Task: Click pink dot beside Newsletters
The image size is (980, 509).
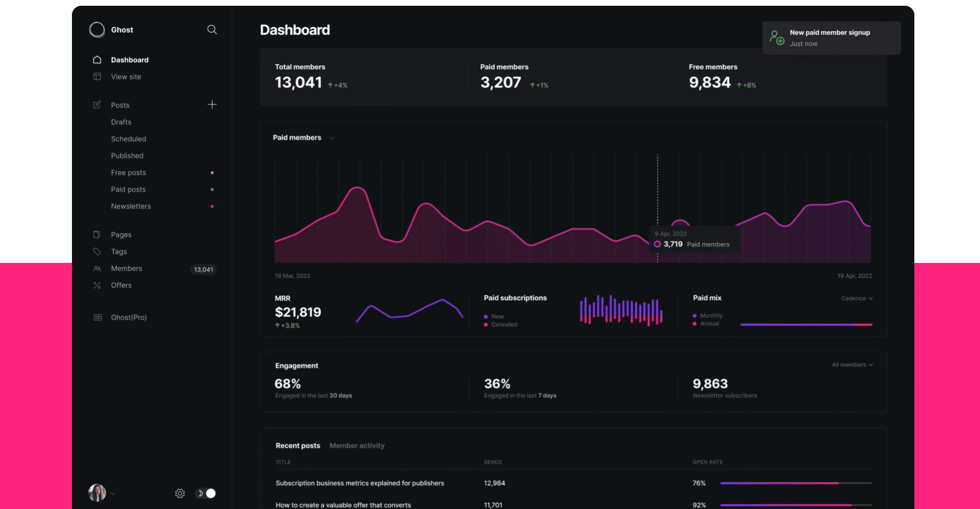Action: [x=212, y=206]
